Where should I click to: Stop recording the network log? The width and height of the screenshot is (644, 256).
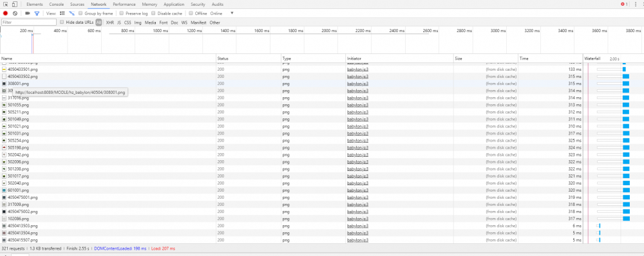coord(5,13)
